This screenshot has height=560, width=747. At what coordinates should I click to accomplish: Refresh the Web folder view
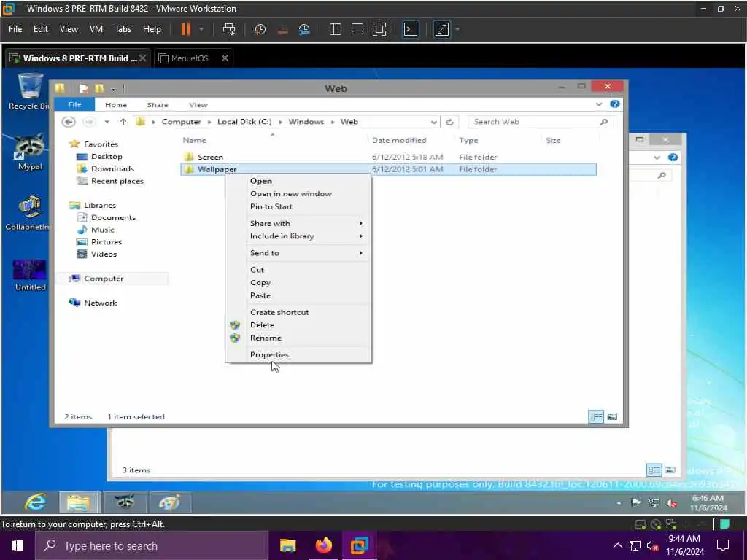click(x=449, y=122)
